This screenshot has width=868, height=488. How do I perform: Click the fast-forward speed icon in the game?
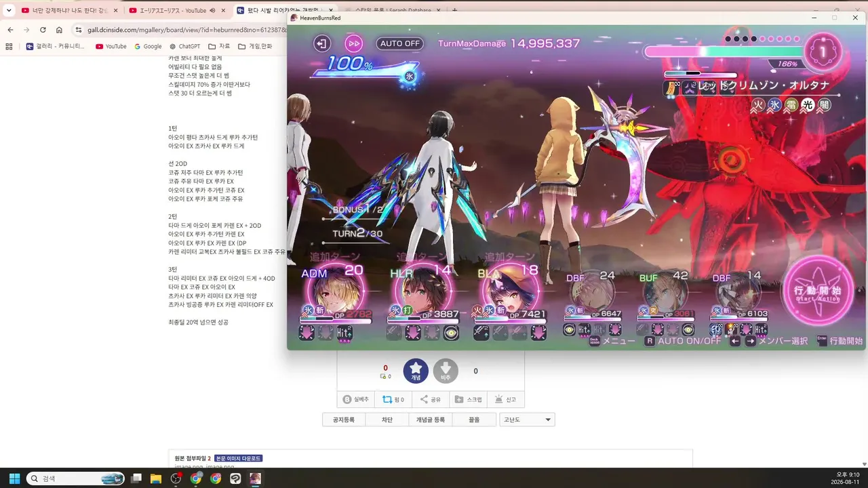click(x=353, y=43)
